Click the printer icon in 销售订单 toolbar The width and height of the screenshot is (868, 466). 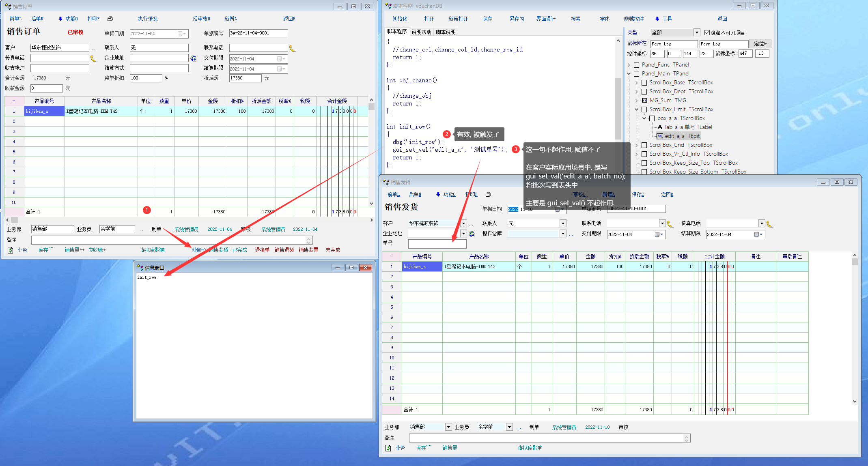click(x=110, y=19)
